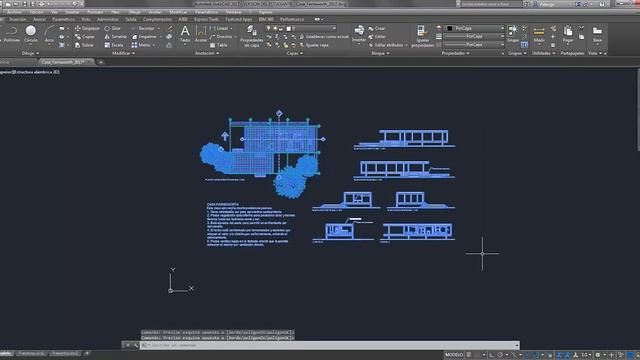Image resolution: width=640 pixels, height=360 pixels.
Task: Expand the Modificar panel
Action: (123, 53)
